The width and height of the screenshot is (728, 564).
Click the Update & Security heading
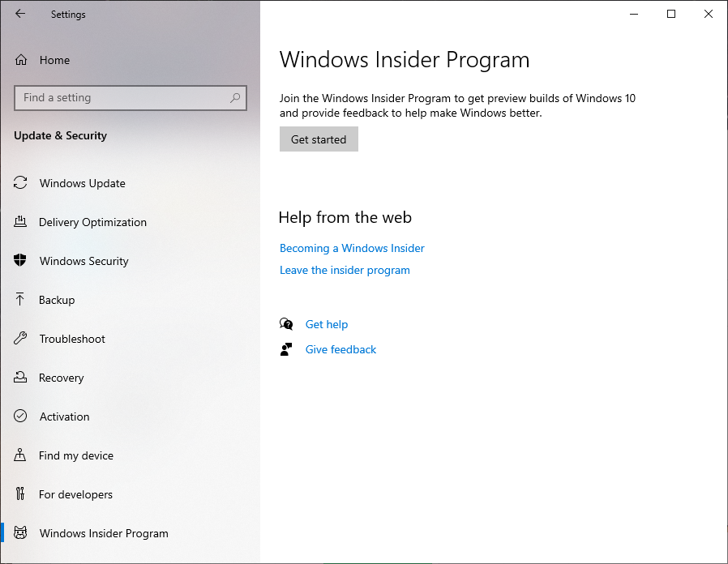click(60, 135)
